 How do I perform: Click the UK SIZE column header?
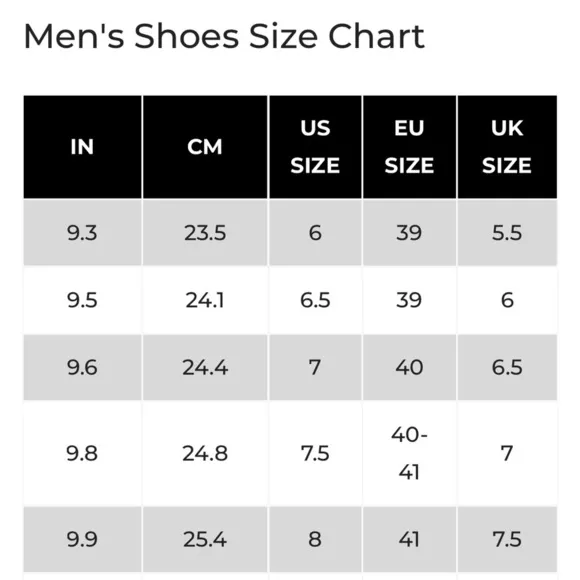507,147
